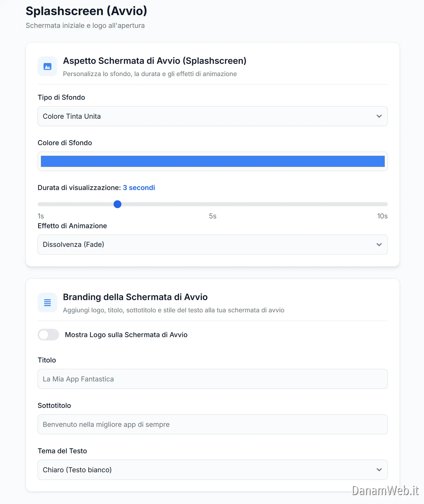Click the DanamWeb.it watermark link

[385, 491]
